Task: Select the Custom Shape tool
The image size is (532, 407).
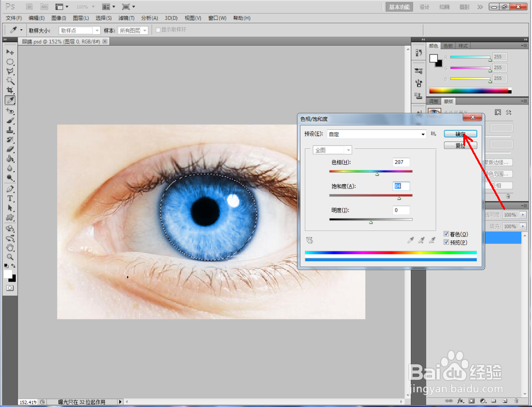Action: coord(10,217)
